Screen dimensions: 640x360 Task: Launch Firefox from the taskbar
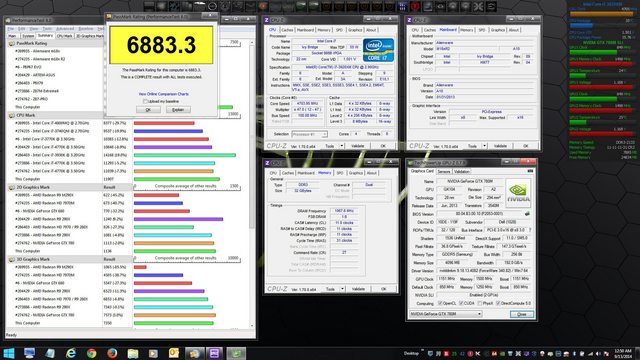point(112,353)
